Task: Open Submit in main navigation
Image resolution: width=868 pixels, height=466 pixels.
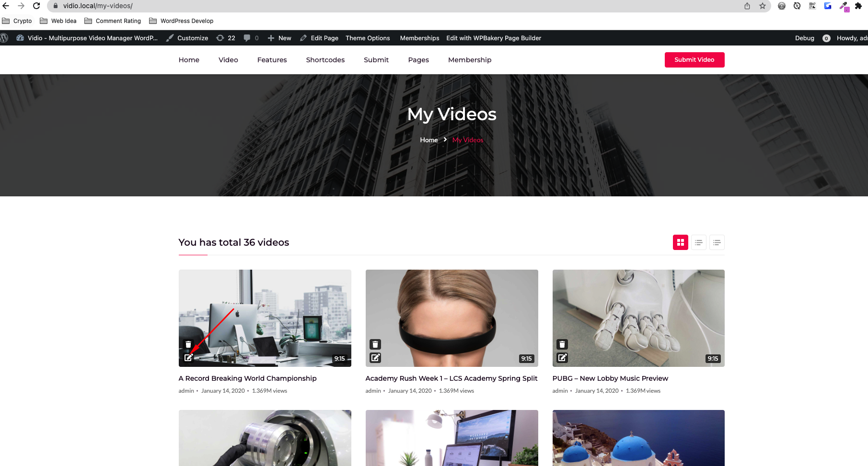Action: (376, 60)
